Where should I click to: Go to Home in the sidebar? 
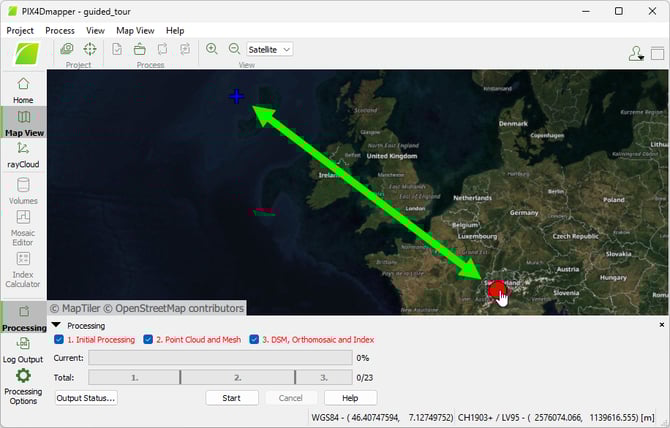[x=23, y=90]
